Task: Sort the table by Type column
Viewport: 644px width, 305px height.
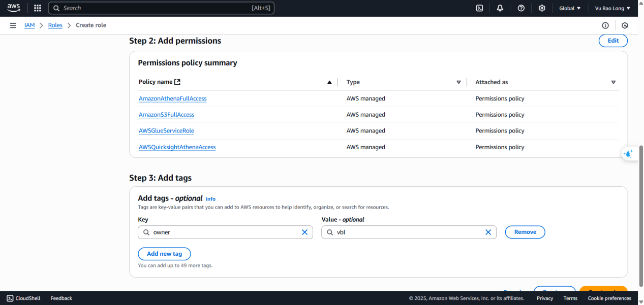Action: point(458,82)
